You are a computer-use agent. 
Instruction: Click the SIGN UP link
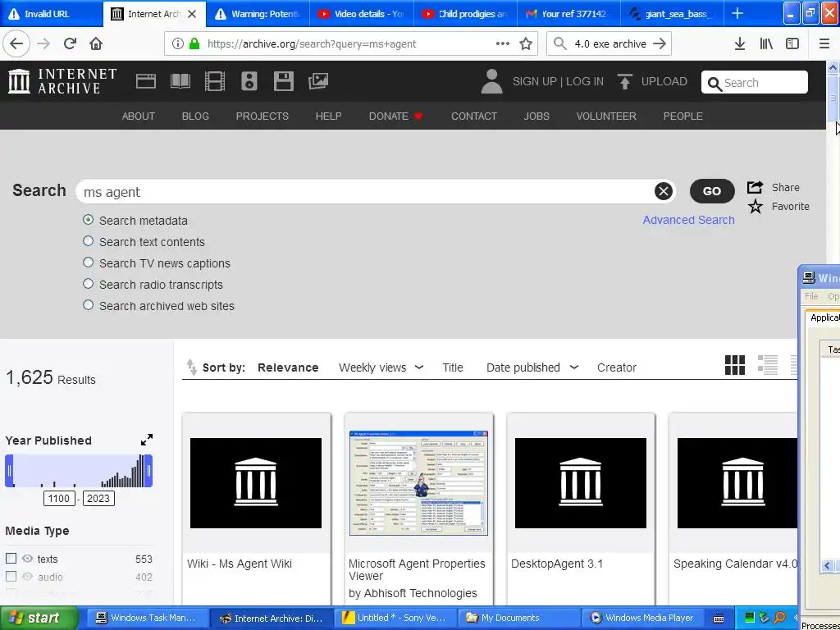click(x=534, y=81)
